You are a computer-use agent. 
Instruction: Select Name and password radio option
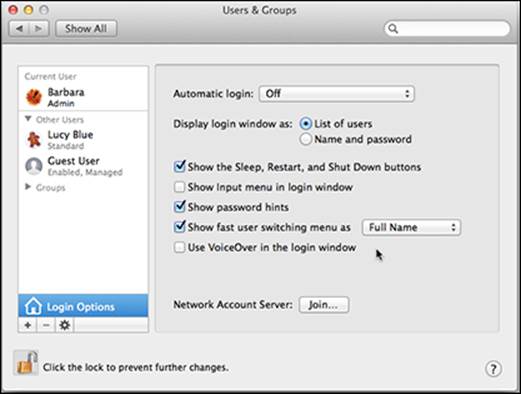coord(305,139)
